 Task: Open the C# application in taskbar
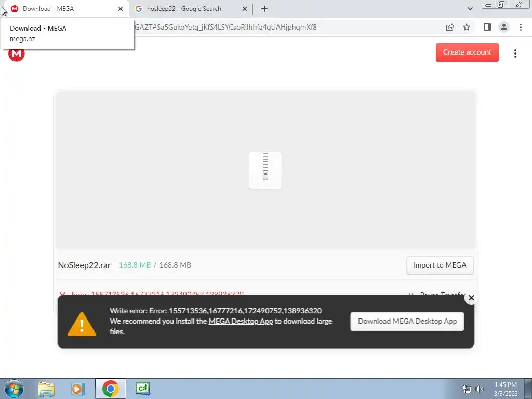142,389
